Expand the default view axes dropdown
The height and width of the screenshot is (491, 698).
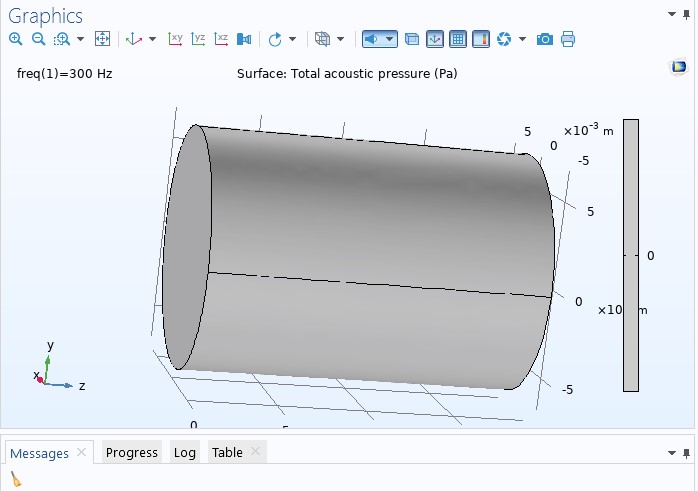coord(152,40)
